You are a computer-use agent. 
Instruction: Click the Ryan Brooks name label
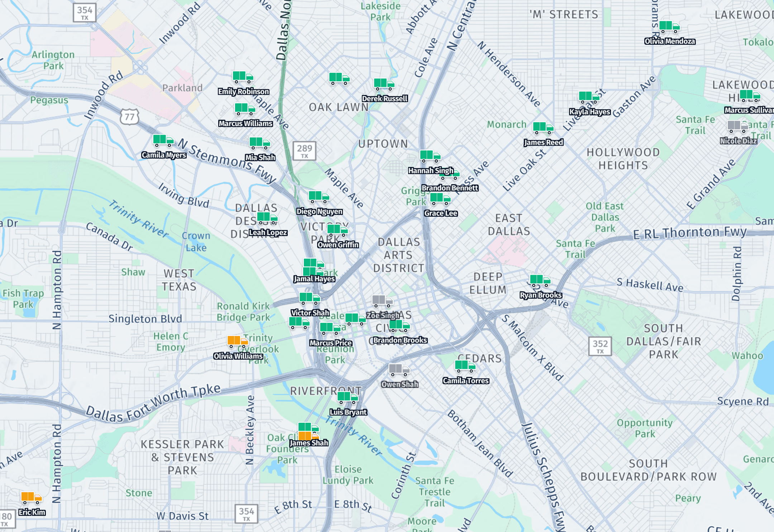(541, 295)
